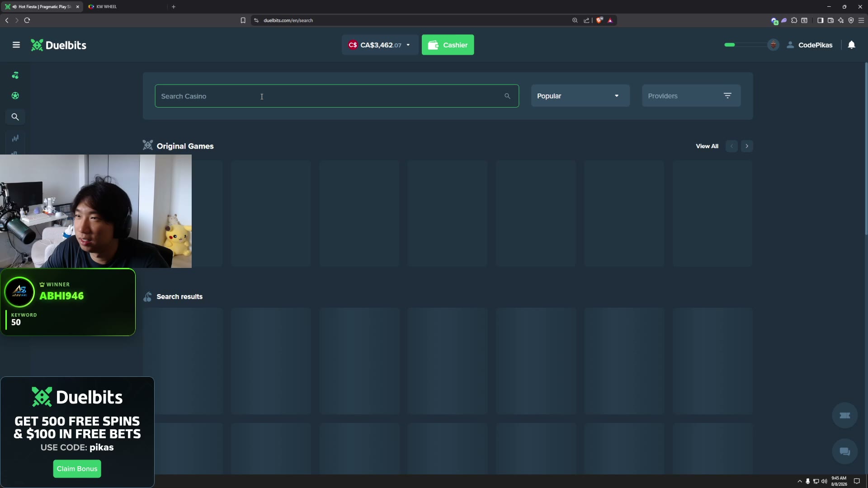Click the magnifier icon inside Search Casino field
This screenshot has width=868, height=488.
[507, 96]
